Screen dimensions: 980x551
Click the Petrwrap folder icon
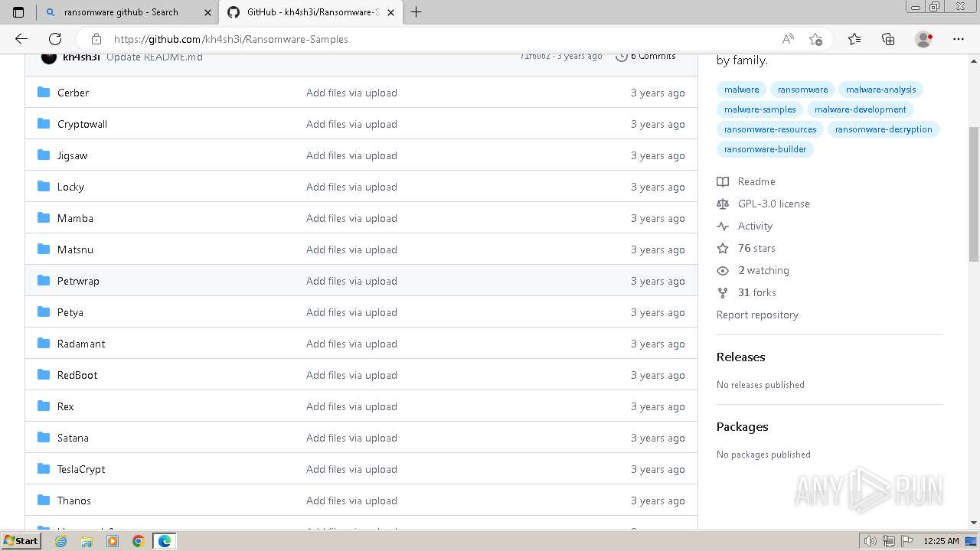(x=44, y=281)
